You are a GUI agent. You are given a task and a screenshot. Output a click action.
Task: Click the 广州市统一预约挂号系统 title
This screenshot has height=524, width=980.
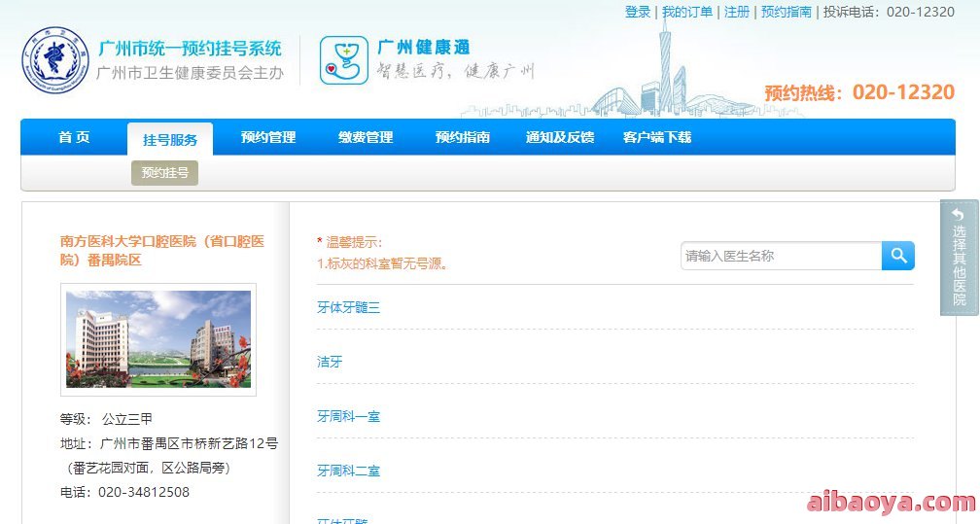(190, 49)
